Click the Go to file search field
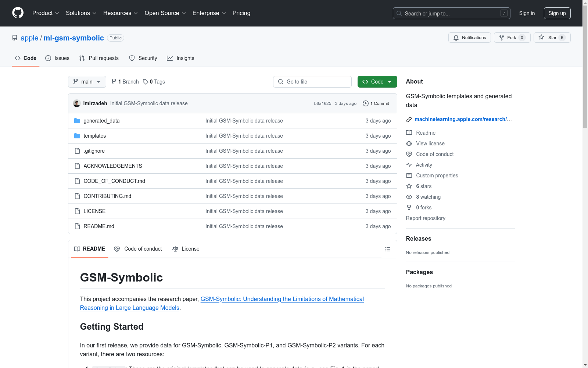This screenshot has width=588, height=368. pyautogui.click(x=312, y=82)
